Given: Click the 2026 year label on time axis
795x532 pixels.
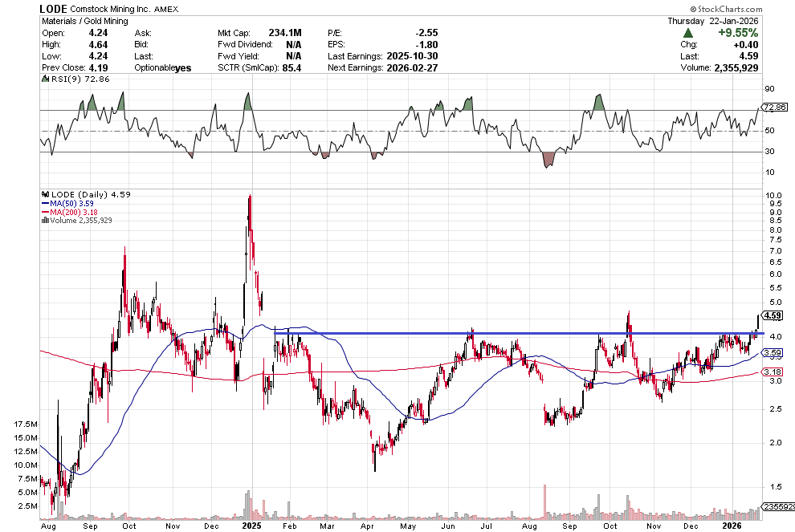Looking at the screenshot, I should [x=733, y=526].
